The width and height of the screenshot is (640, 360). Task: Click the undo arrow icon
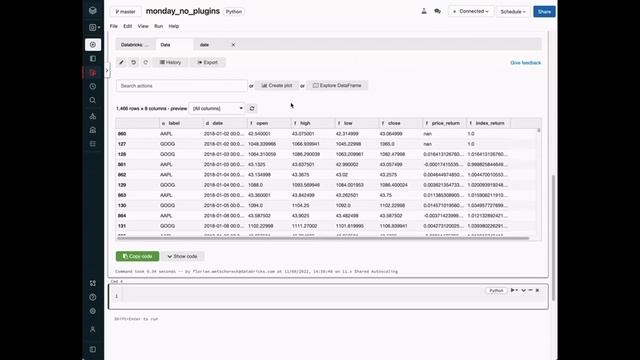pyautogui.click(x=133, y=62)
